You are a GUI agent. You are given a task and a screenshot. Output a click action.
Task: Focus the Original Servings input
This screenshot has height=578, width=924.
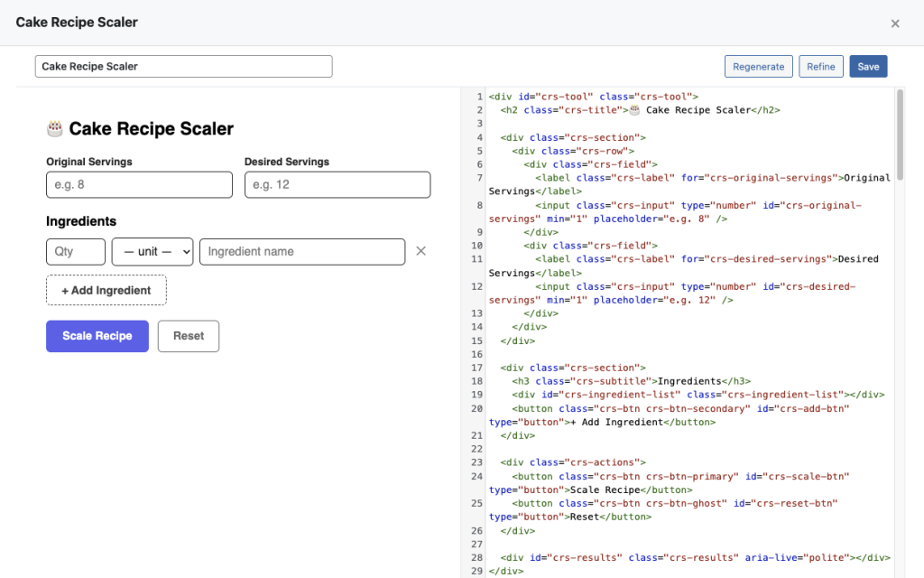coord(139,185)
